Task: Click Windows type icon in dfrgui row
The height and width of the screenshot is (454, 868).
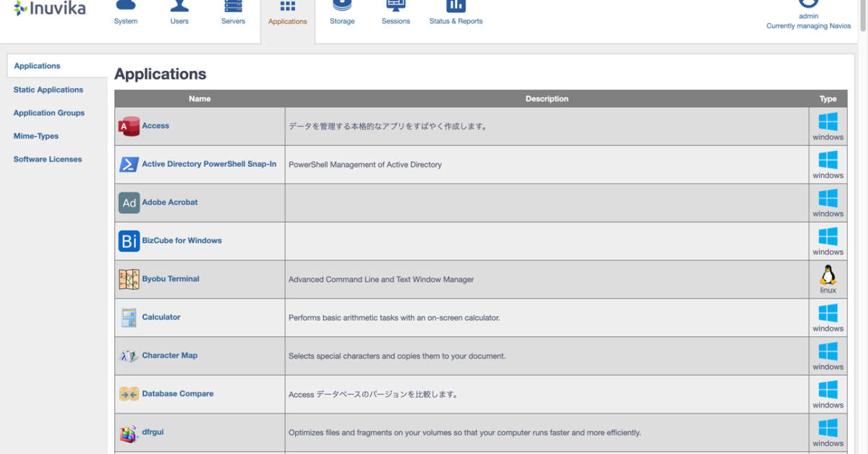Action: pyautogui.click(x=827, y=427)
